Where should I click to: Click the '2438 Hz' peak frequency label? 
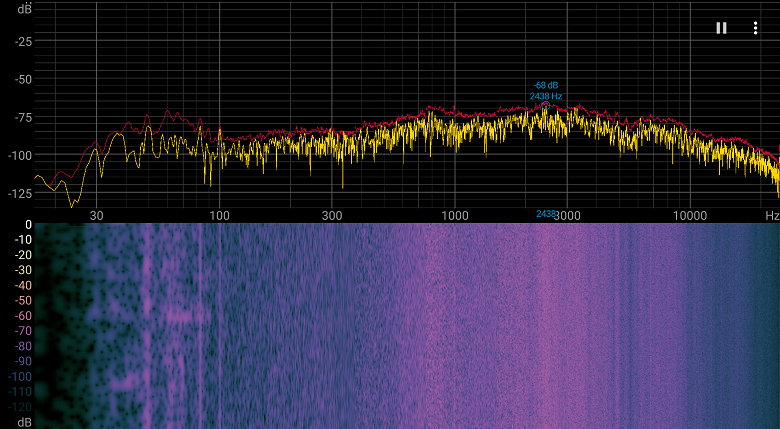coord(546,96)
